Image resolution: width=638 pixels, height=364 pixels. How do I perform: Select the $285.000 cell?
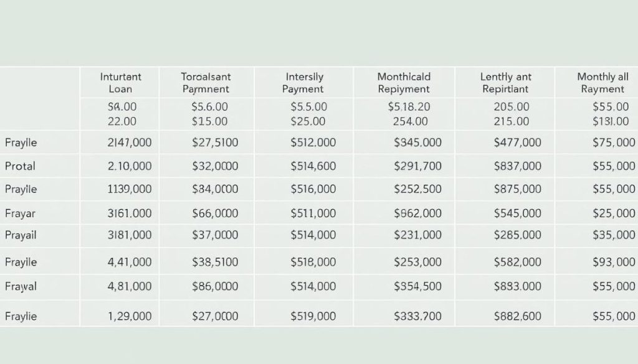[x=517, y=235]
